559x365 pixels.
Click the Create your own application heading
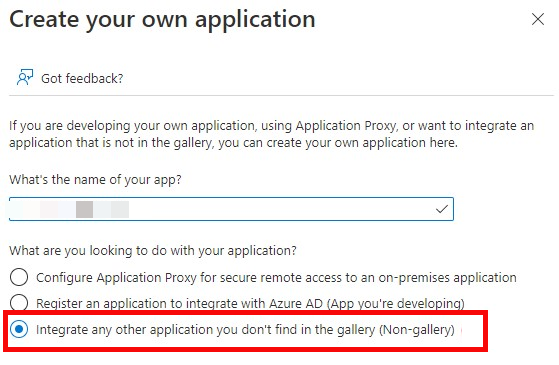coord(162,20)
